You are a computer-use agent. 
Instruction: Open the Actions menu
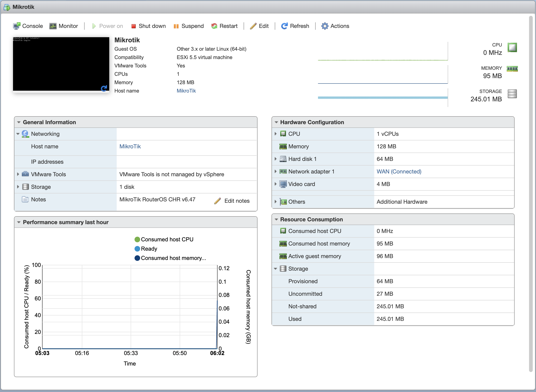pyautogui.click(x=335, y=26)
